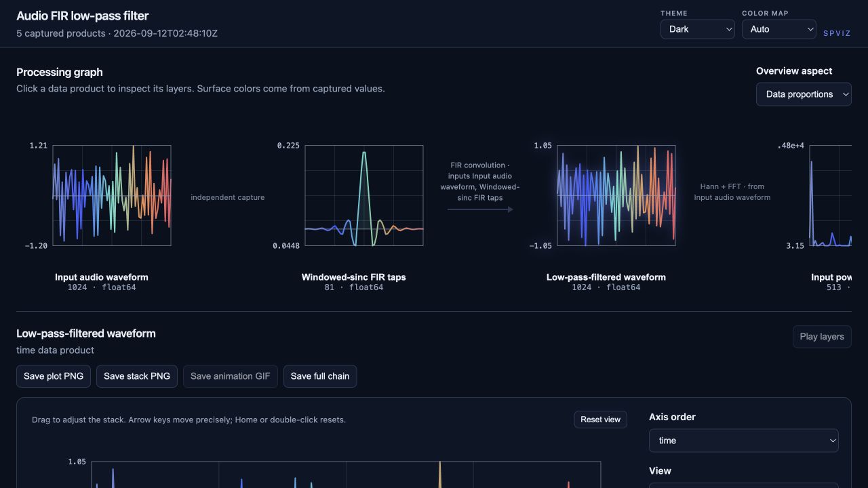
Task: Click the Windowed-sinc FIR taps label
Action: (354, 277)
